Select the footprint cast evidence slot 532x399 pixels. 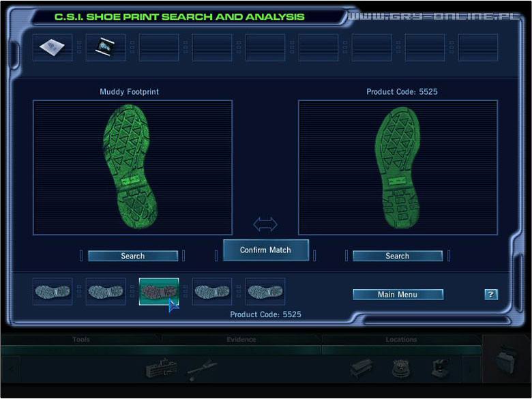click(53, 47)
